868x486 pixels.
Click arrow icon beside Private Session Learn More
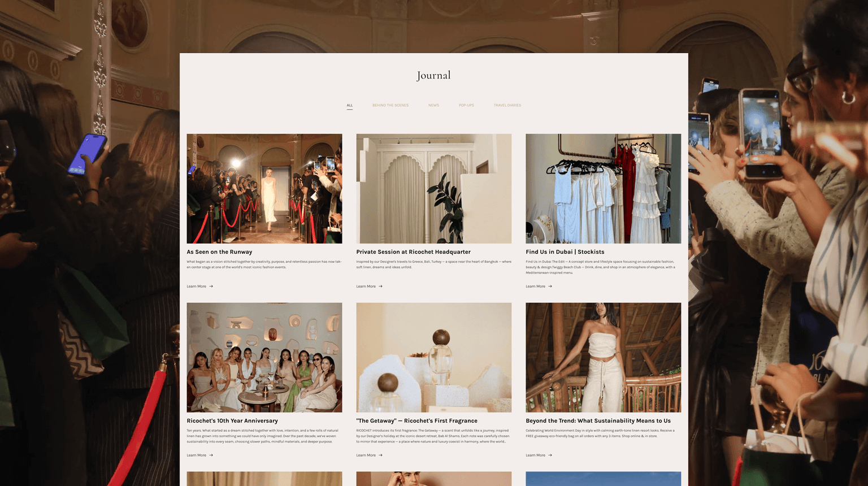click(381, 287)
